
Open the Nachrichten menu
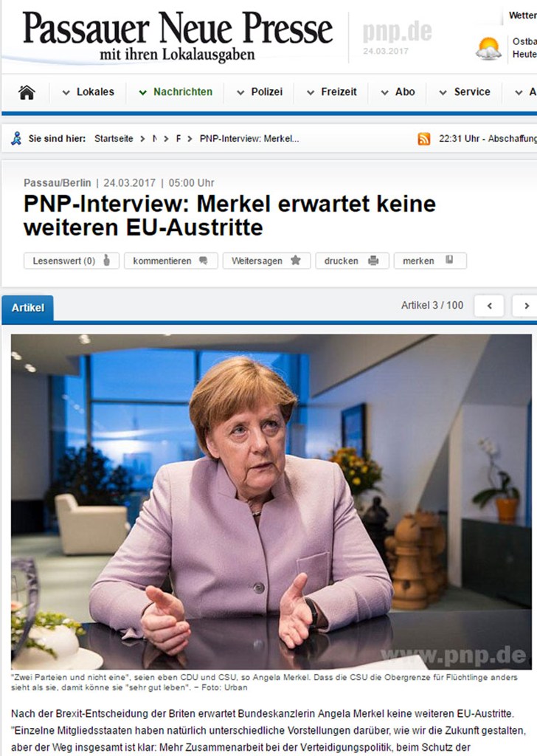pos(176,92)
